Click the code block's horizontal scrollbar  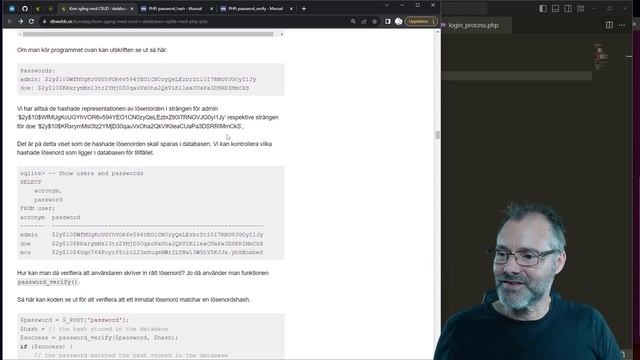click(x=148, y=34)
